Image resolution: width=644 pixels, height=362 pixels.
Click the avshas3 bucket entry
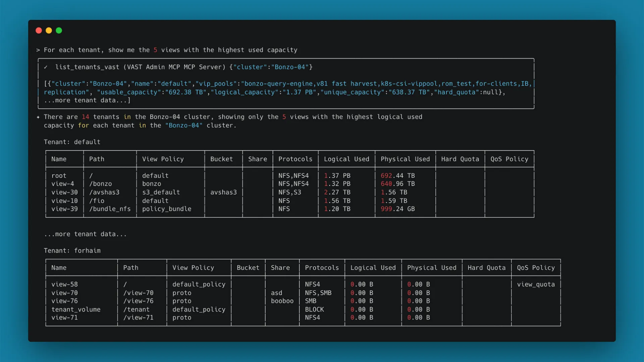click(223, 192)
